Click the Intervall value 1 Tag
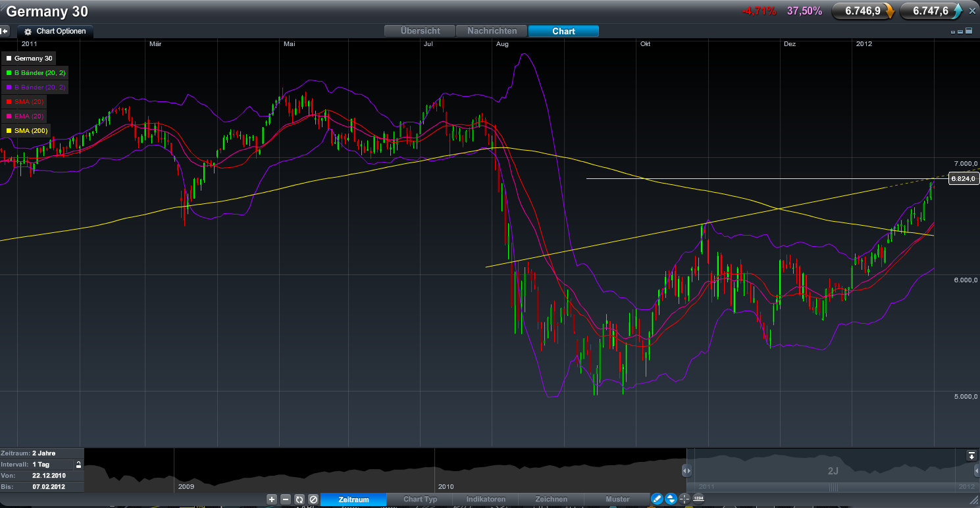Screen dimensions: 980x508 42,465
